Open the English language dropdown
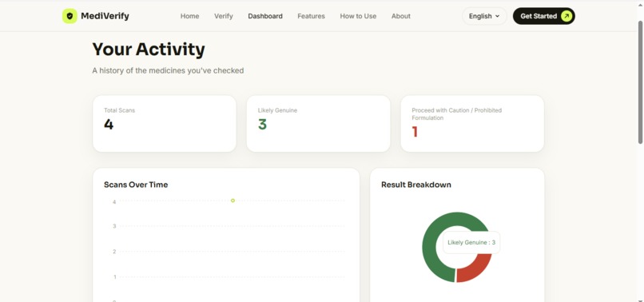 click(484, 16)
